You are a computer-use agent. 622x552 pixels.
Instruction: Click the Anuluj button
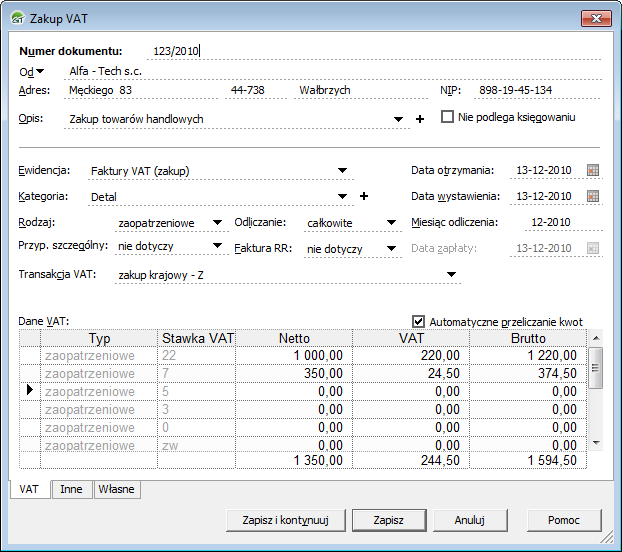click(469, 520)
